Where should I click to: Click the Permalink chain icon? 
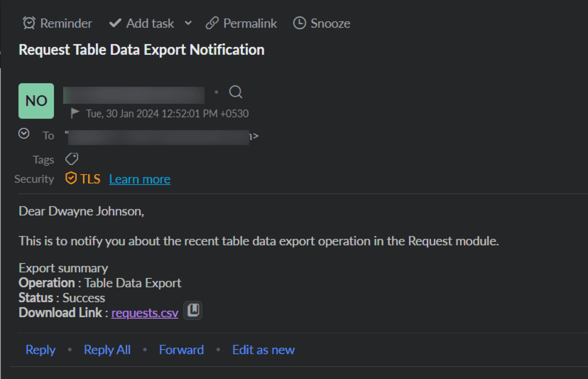(x=212, y=23)
